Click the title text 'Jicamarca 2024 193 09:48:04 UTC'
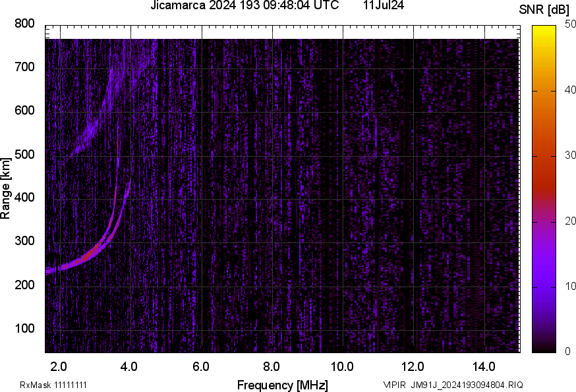The width and height of the screenshot is (576, 392). 245,5
